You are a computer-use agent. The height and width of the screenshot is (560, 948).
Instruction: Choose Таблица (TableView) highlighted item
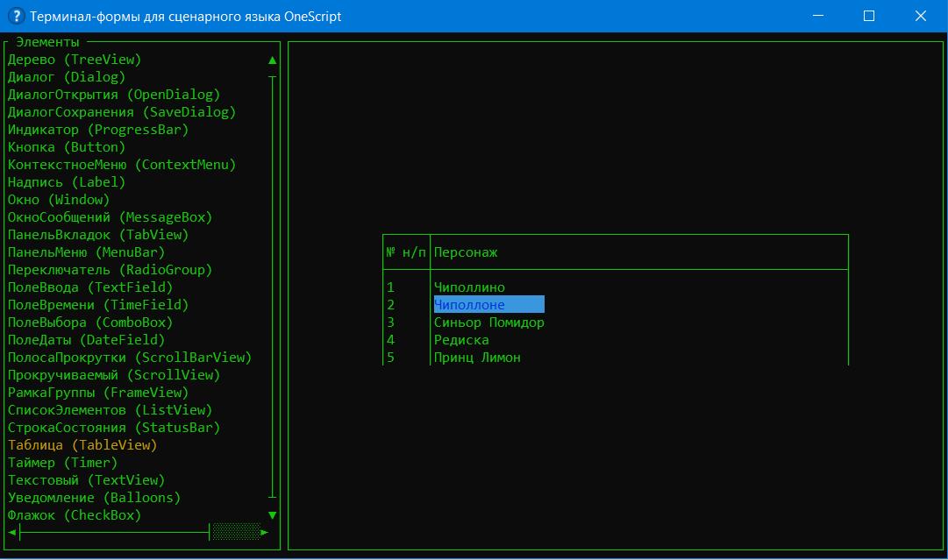coord(82,445)
